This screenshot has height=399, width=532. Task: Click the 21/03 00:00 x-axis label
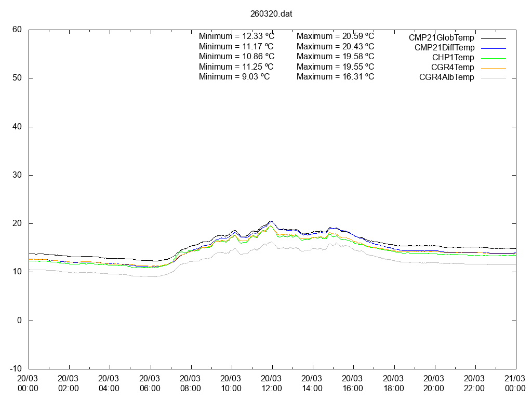click(515, 383)
